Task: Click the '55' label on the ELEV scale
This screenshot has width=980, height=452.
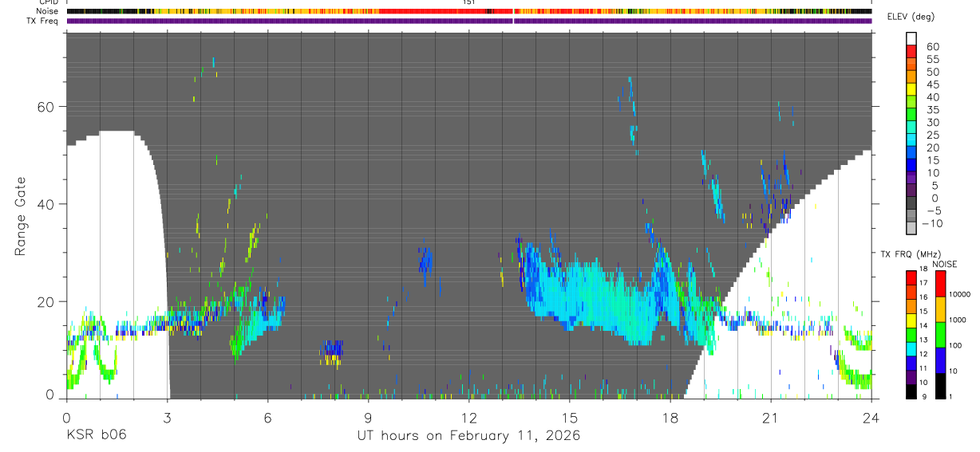Action: click(931, 59)
